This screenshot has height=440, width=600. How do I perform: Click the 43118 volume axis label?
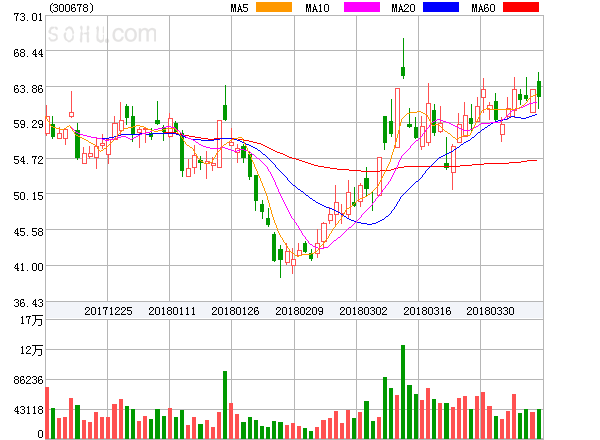pos(28,410)
